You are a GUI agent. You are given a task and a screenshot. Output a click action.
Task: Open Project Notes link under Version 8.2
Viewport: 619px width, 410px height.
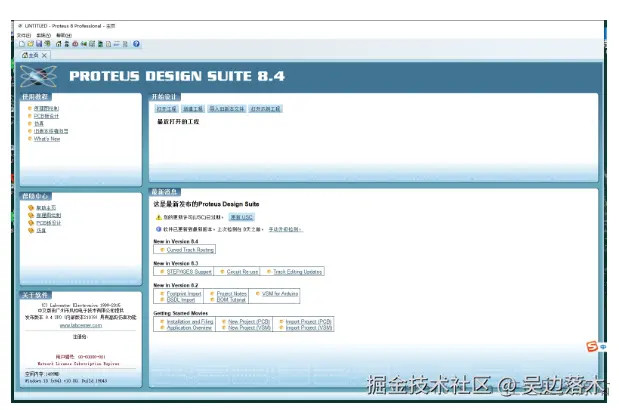pyautogui.click(x=232, y=294)
